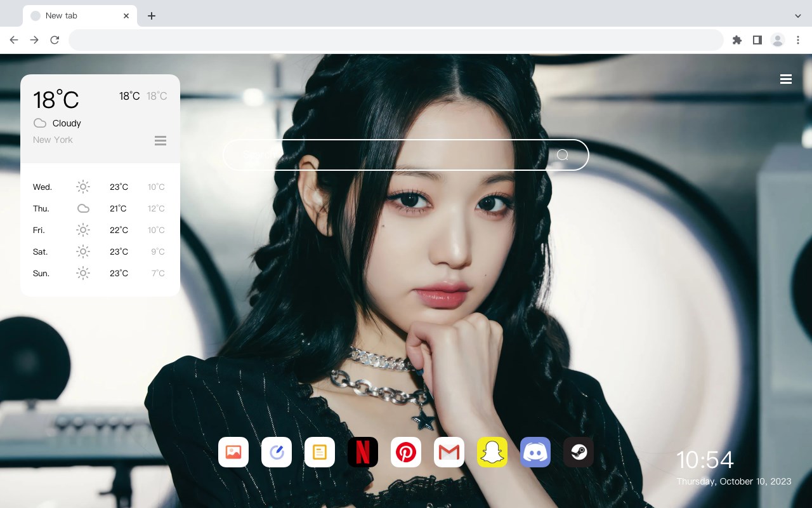Click the search magnifier icon

[563, 155]
